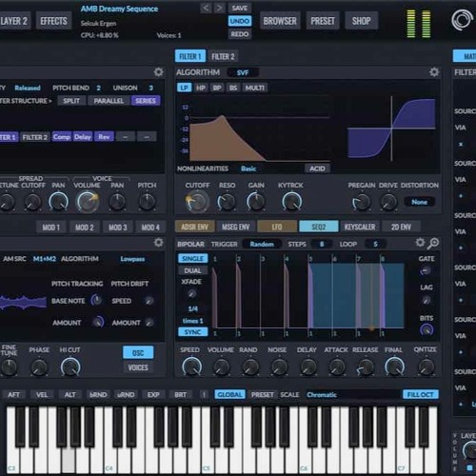
Task: Open the SEQ2 settings gear
Action: pyautogui.click(x=420, y=243)
